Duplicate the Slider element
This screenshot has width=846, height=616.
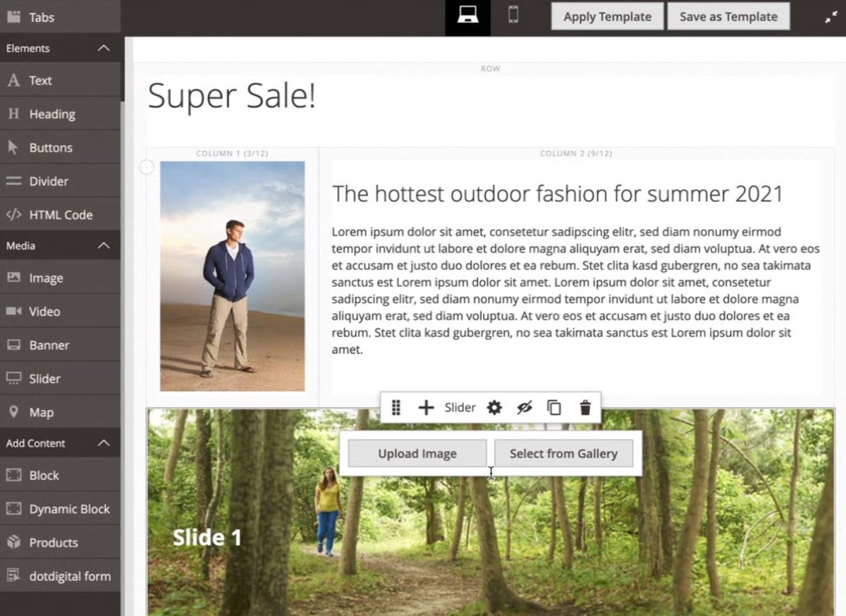(x=554, y=407)
